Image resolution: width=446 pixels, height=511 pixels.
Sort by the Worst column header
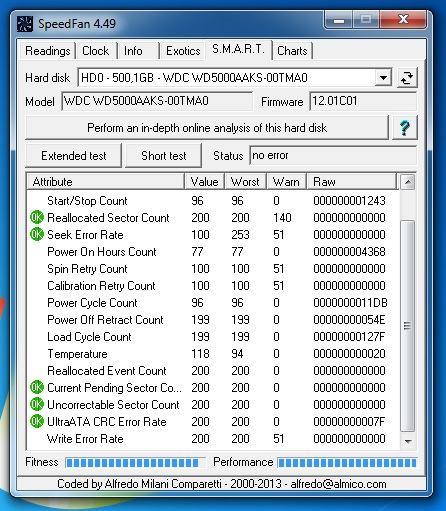point(245,182)
